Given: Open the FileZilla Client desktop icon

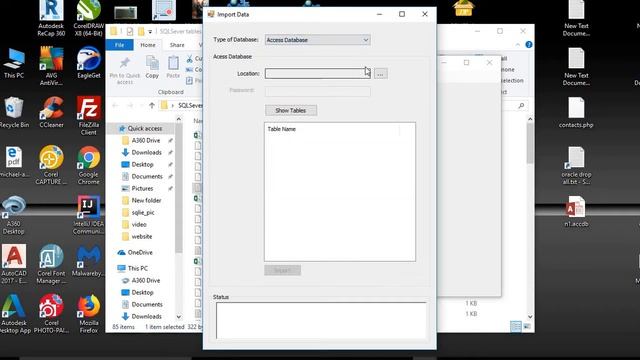Looking at the screenshot, I should [89, 116].
